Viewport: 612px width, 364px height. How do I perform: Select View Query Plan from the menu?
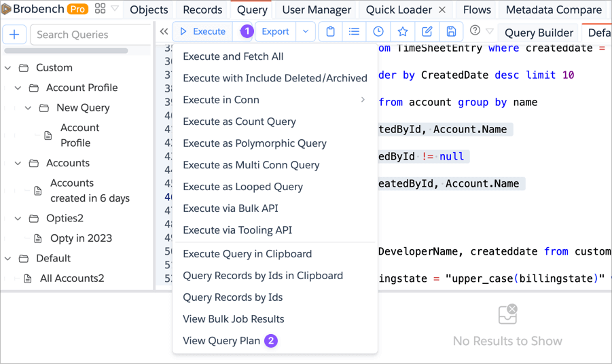click(x=221, y=340)
